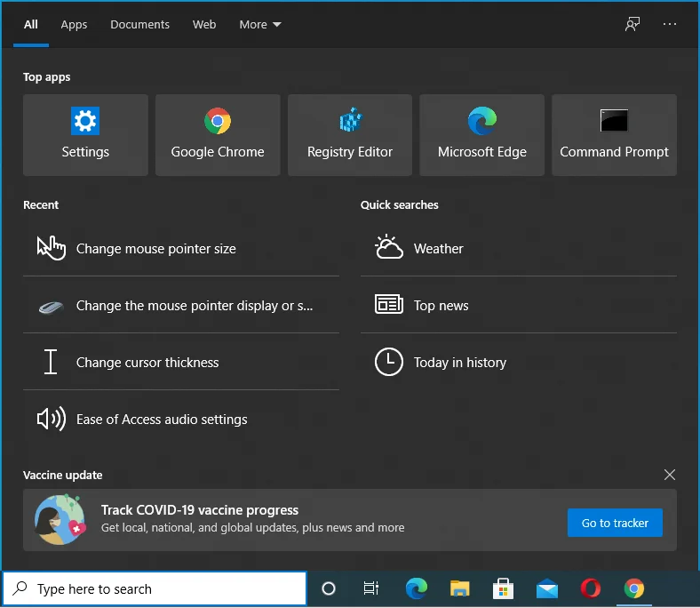Click the mouse device icon in Recent
Image resolution: width=700 pixels, height=608 pixels.
click(x=51, y=307)
